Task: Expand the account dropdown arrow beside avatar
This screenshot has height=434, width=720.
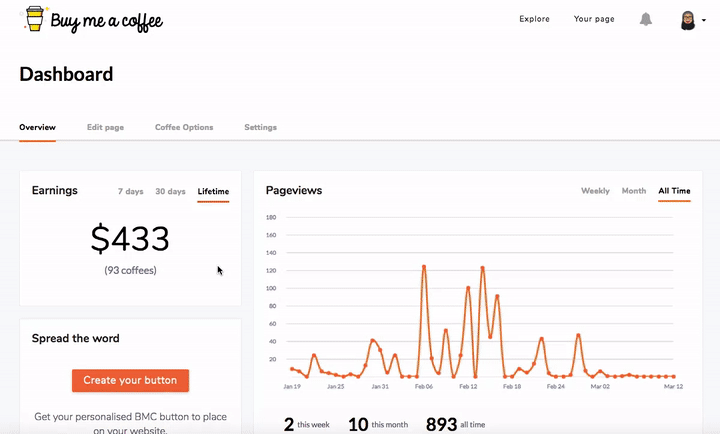Action: [704, 21]
